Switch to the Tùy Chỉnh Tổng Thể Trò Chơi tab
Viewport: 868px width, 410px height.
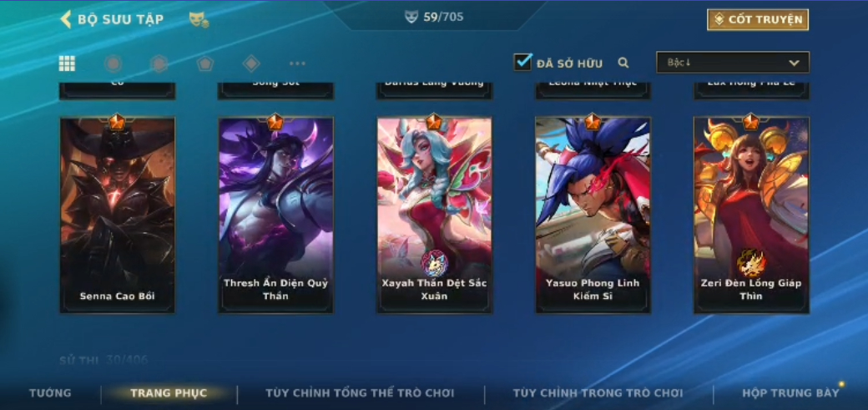tap(360, 392)
